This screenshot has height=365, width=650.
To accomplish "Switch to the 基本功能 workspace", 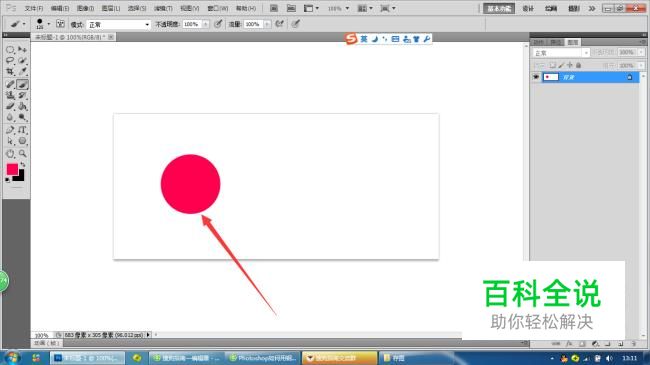I will tap(499, 8).
